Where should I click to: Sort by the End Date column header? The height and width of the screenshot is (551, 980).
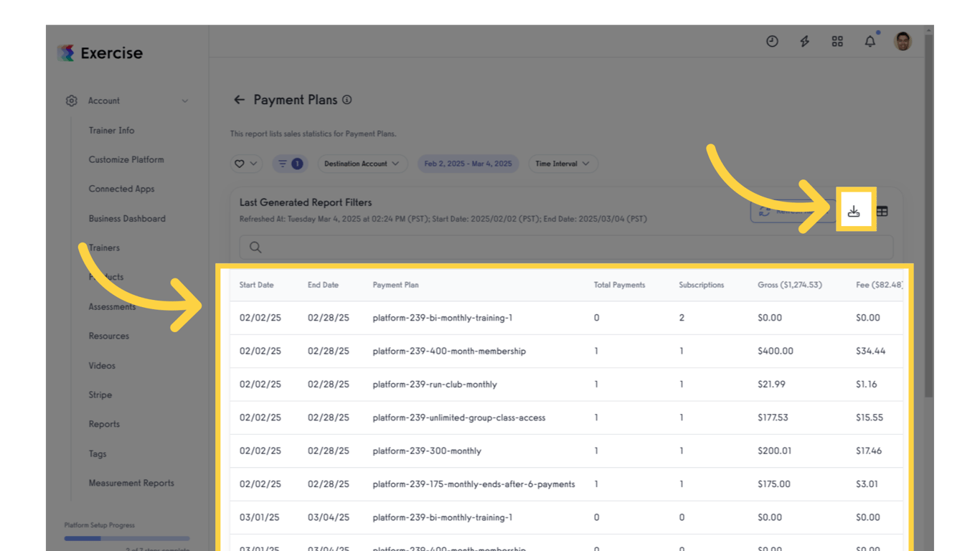pyautogui.click(x=323, y=285)
